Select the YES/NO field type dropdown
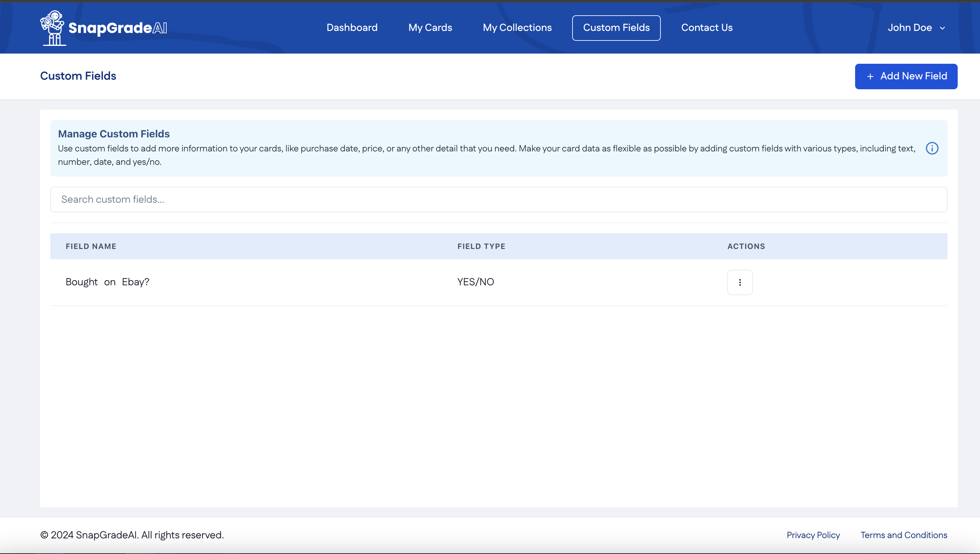 point(476,282)
